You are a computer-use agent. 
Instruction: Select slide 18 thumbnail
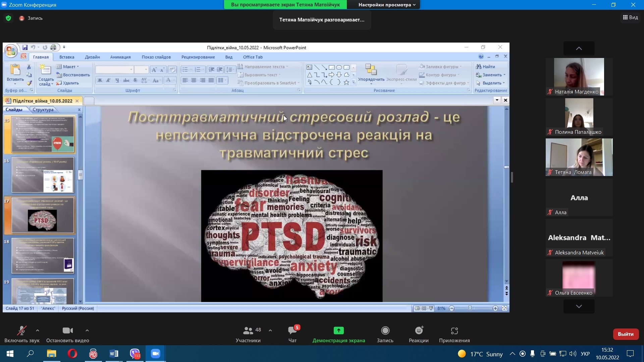click(43, 256)
